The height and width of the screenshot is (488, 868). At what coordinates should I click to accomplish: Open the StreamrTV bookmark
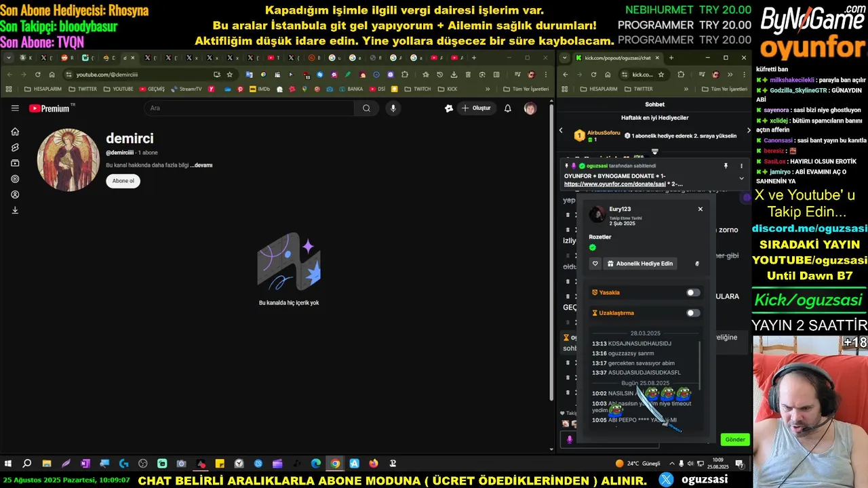(186, 89)
